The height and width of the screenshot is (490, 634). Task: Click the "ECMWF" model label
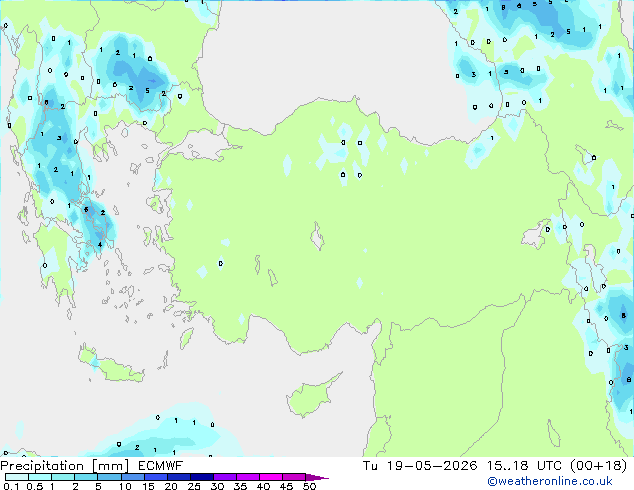click(161, 466)
